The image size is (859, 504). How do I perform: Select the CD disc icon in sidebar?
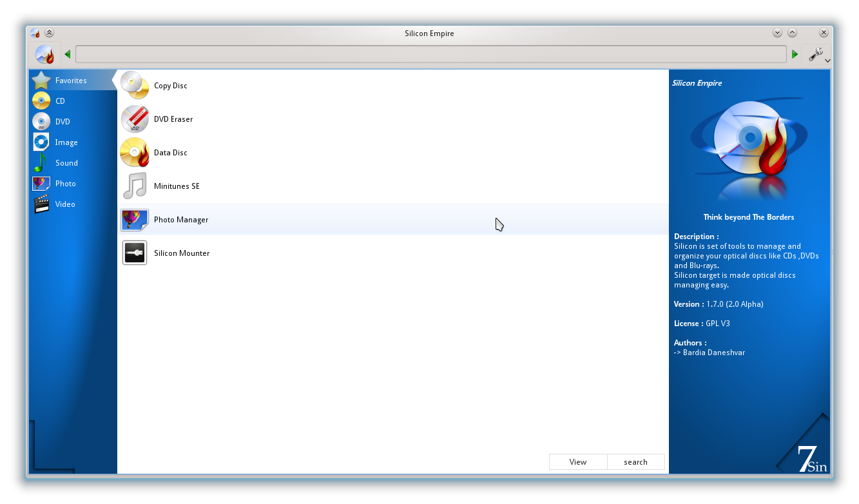coord(41,101)
